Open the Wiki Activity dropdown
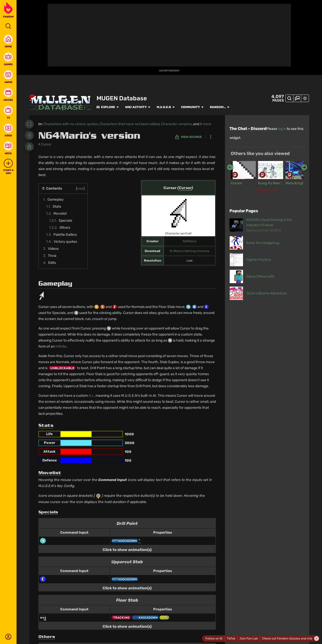This screenshot has width=322, height=644. (138, 107)
